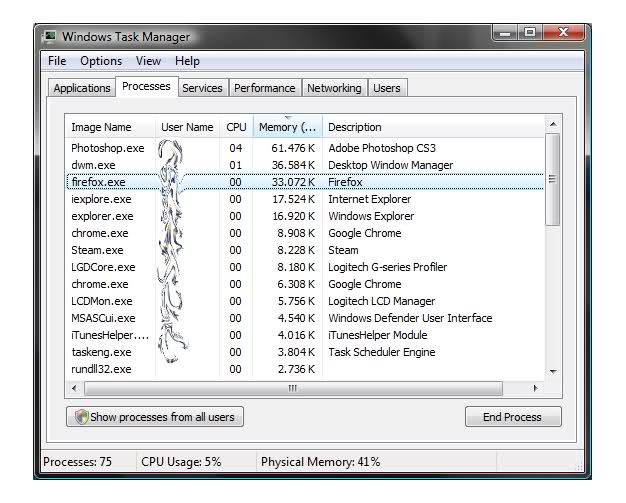The image size is (626, 503).
Task: Open the Options menu
Action: click(x=101, y=61)
